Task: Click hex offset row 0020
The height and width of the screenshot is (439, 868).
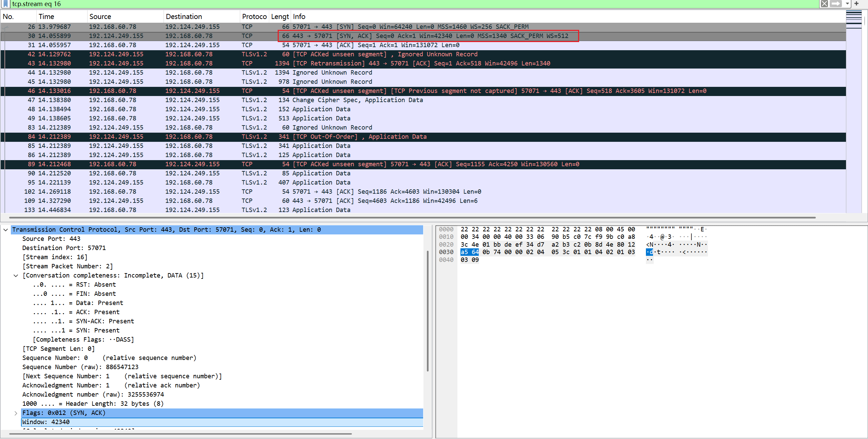Action: pos(446,245)
